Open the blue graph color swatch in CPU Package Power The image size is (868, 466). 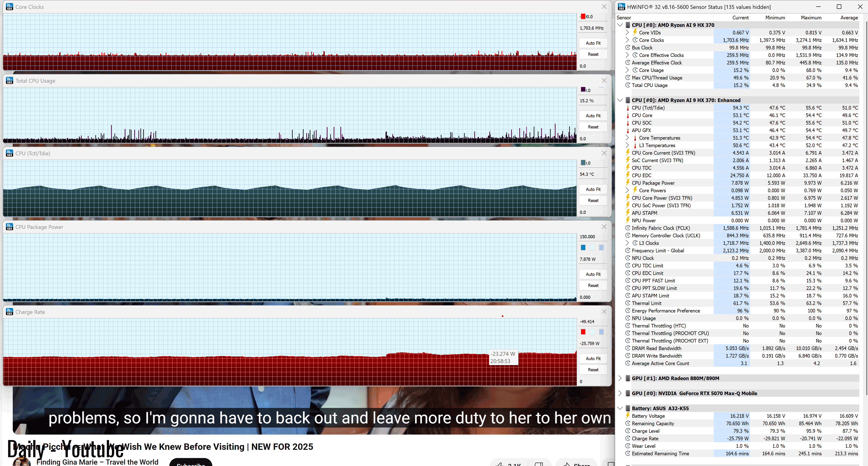point(583,248)
